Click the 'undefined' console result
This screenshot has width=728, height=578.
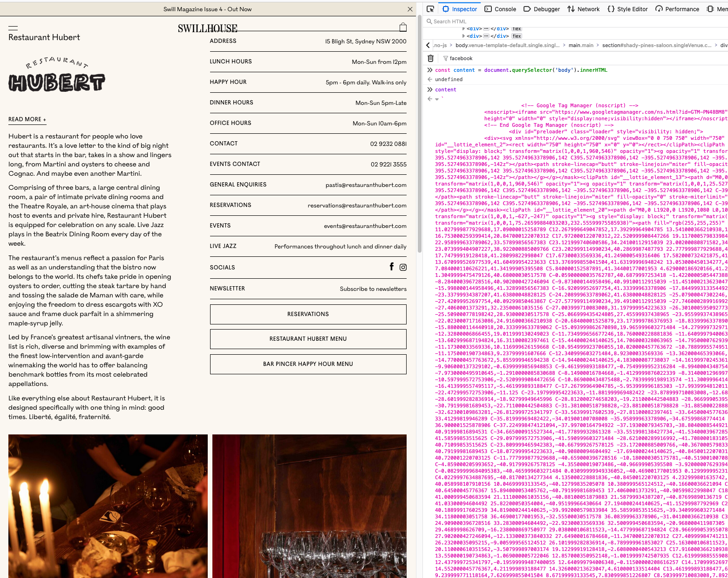pyautogui.click(x=449, y=79)
